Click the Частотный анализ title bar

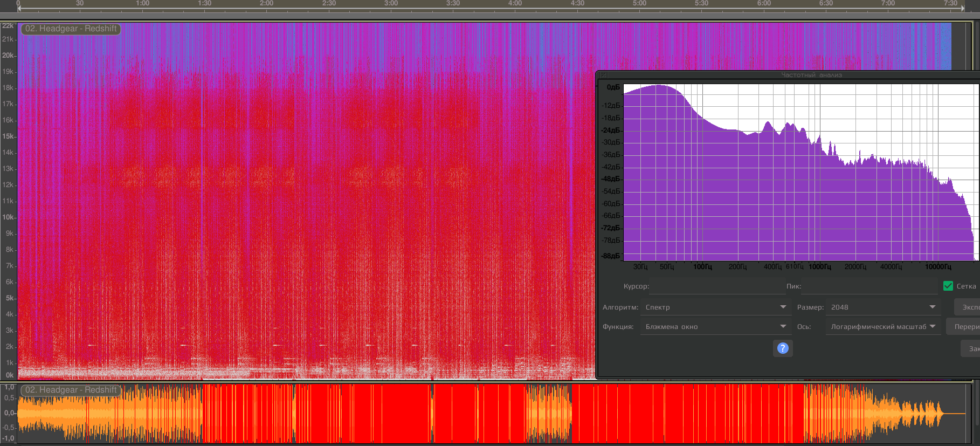tap(811, 75)
